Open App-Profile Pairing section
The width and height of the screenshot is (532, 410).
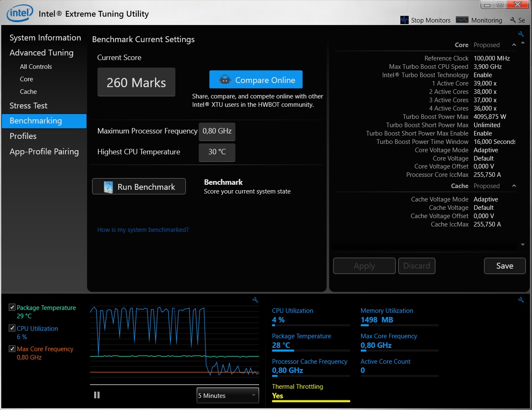44,151
